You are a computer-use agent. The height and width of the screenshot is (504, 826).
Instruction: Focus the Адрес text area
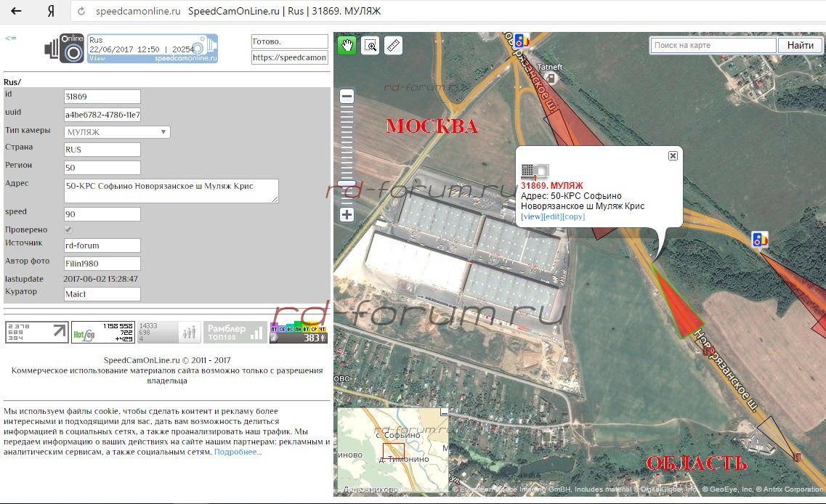(171, 191)
